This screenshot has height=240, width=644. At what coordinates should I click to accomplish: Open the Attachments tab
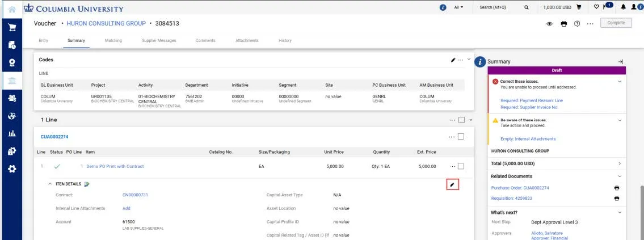247,41
